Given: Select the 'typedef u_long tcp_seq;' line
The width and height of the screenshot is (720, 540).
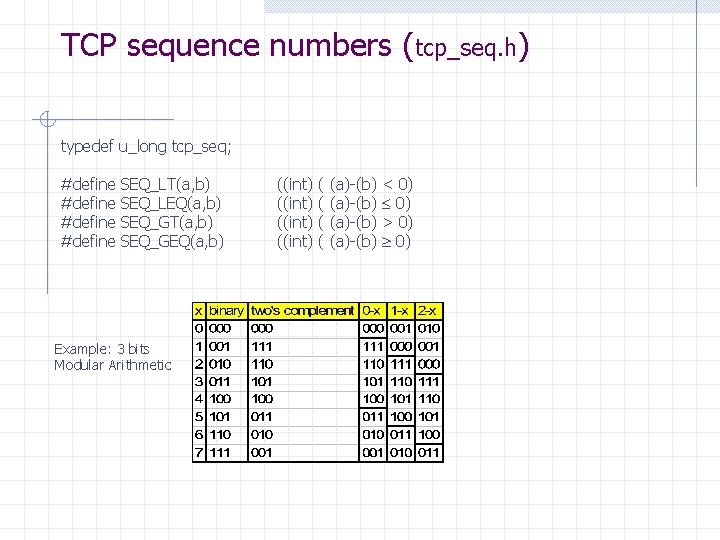Looking at the screenshot, I should [146, 146].
